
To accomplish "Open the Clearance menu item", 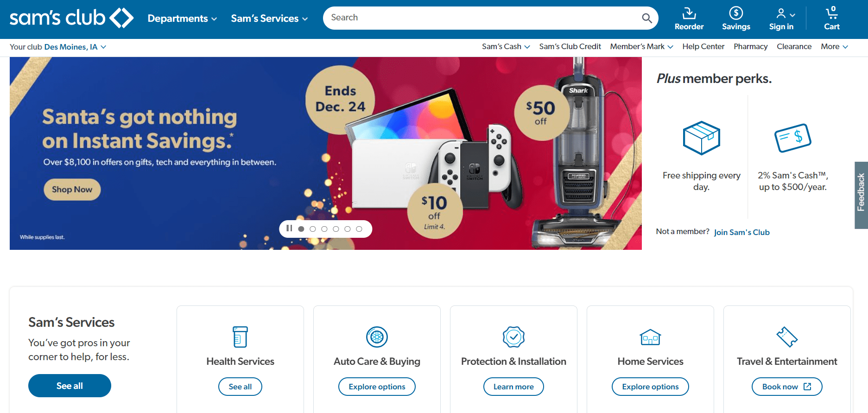I will 794,46.
